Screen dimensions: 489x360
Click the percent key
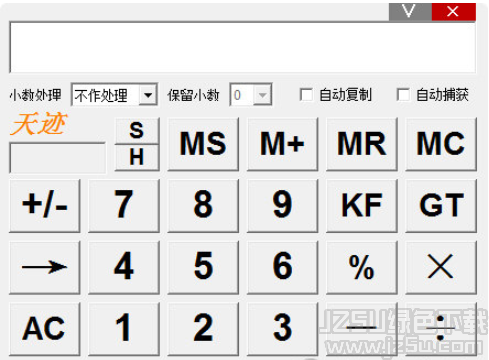point(362,267)
